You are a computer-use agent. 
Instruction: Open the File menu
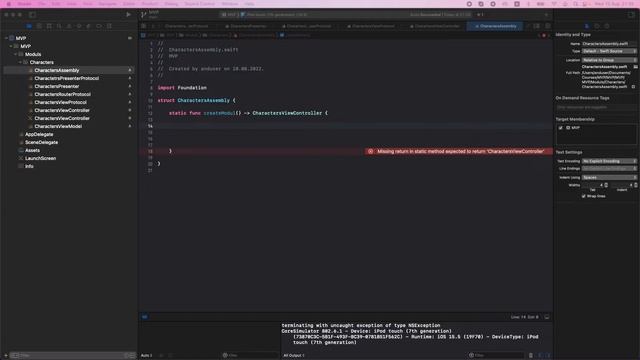click(x=42, y=4)
